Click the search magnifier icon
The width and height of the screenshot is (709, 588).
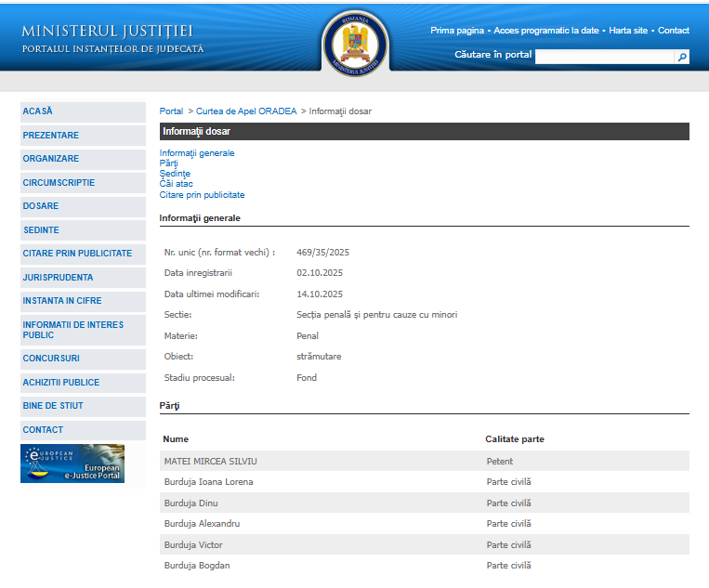[682, 57]
